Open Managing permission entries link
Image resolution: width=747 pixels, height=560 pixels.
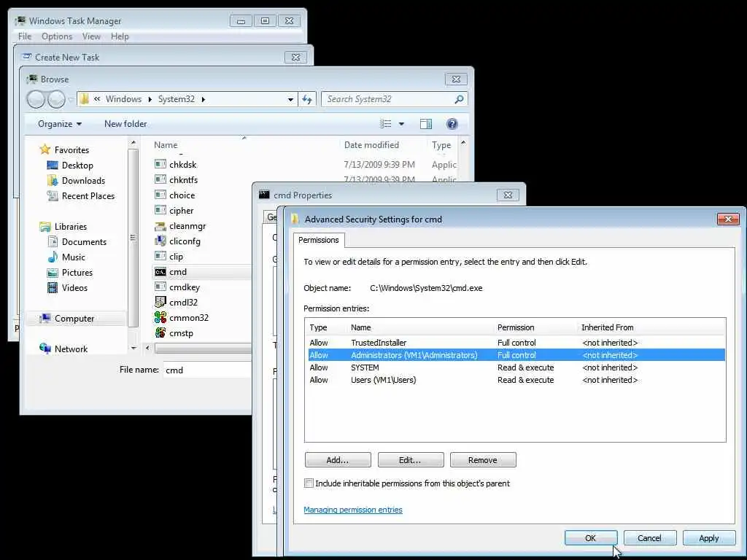(x=352, y=510)
